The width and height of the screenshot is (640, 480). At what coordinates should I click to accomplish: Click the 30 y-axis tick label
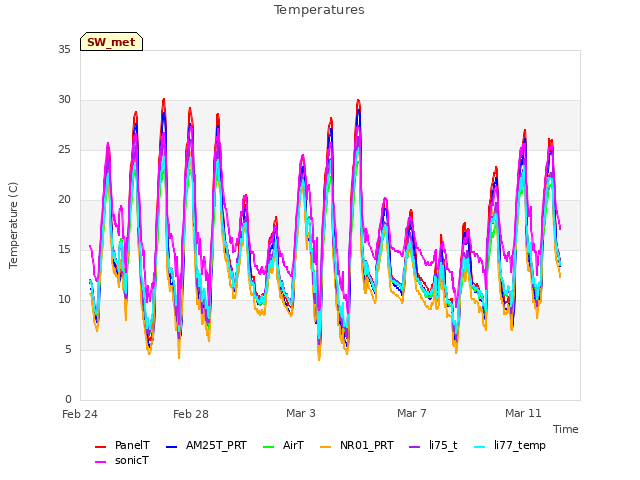coord(64,100)
